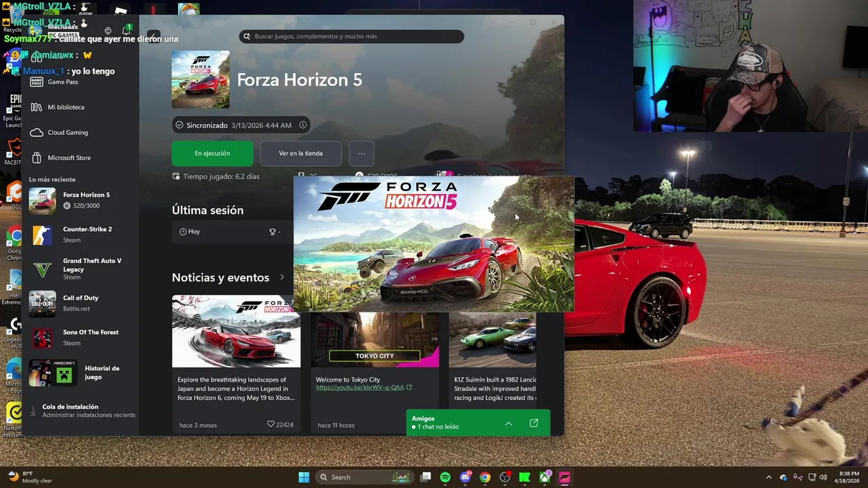The height and width of the screenshot is (488, 868).
Task: Click the library books icon
Action: click(37, 107)
